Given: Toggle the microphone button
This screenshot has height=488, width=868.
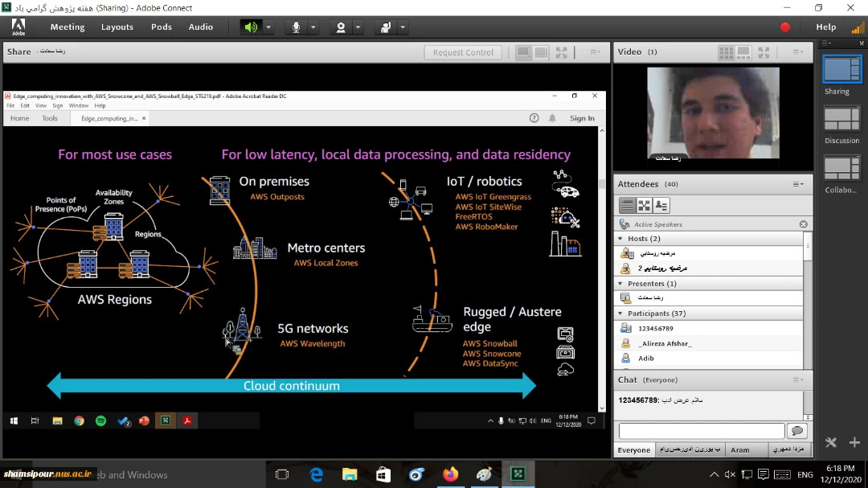Looking at the screenshot, I should coord(296,27).
